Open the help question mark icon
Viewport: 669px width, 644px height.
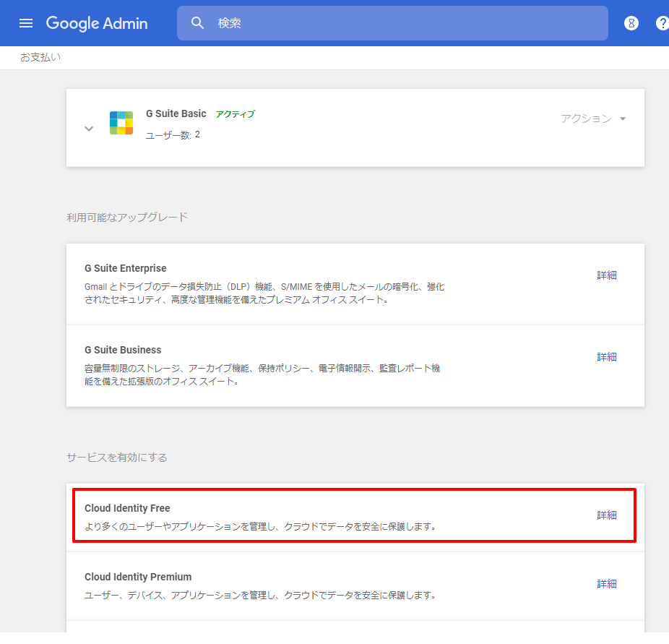click(662, 23)
